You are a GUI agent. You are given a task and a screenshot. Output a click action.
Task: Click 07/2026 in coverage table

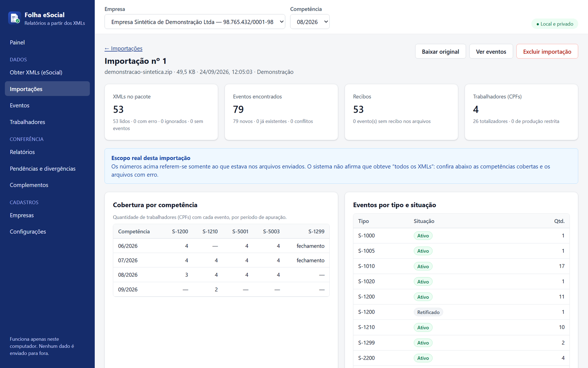tap(128, 260)
